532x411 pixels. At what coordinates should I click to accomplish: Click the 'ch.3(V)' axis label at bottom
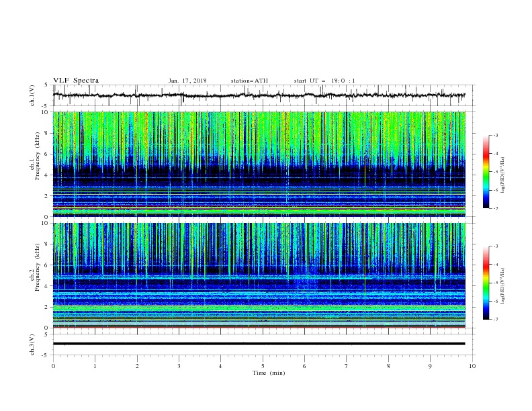[x=32, y=345]
